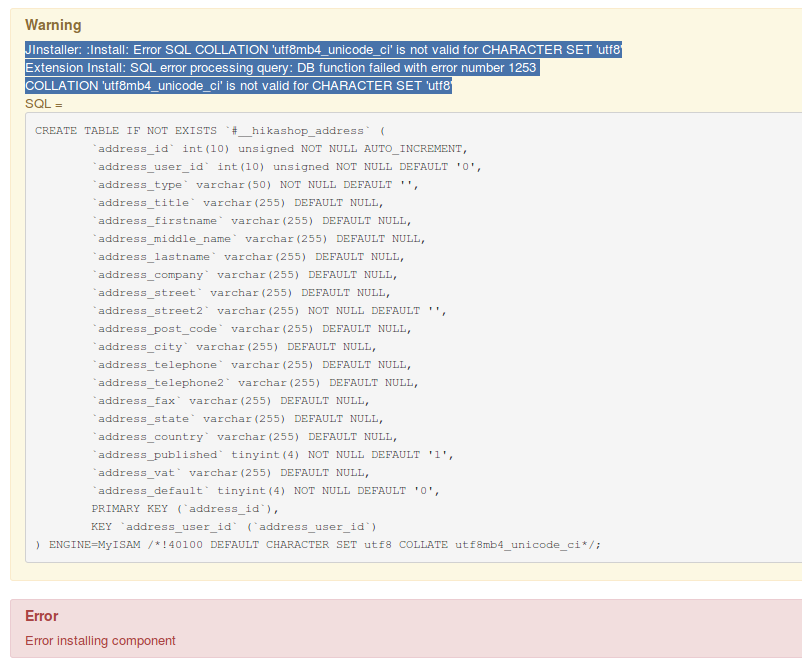Image resolution: width=802 pixels, height=667 pixels.
Task: Click the 'CREATE TABLE IF NOT EXISTS' line
Action: [x=210, y=131]
